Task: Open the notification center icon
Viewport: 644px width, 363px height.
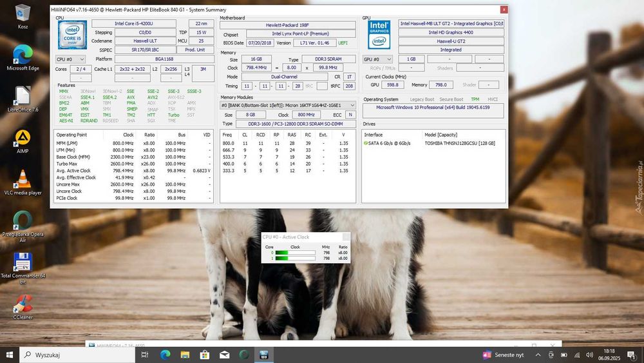Action: pyautogui.click(x=631, y=355)
